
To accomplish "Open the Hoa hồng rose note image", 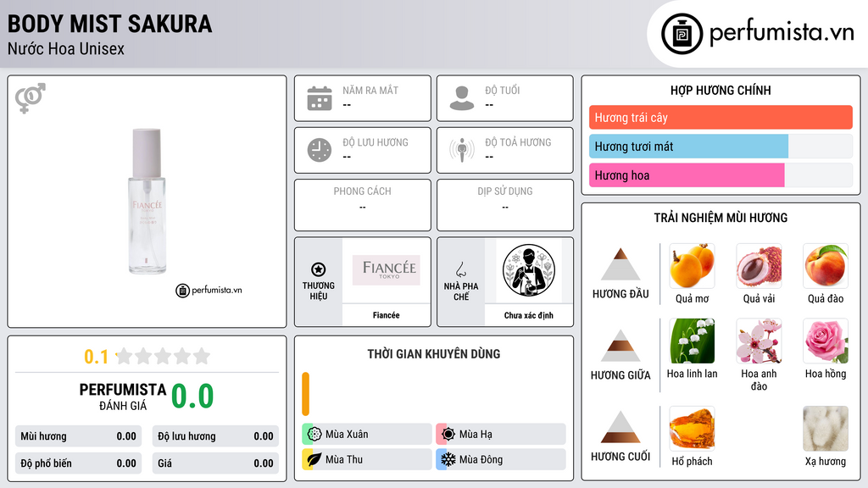I will coord(826,341).
